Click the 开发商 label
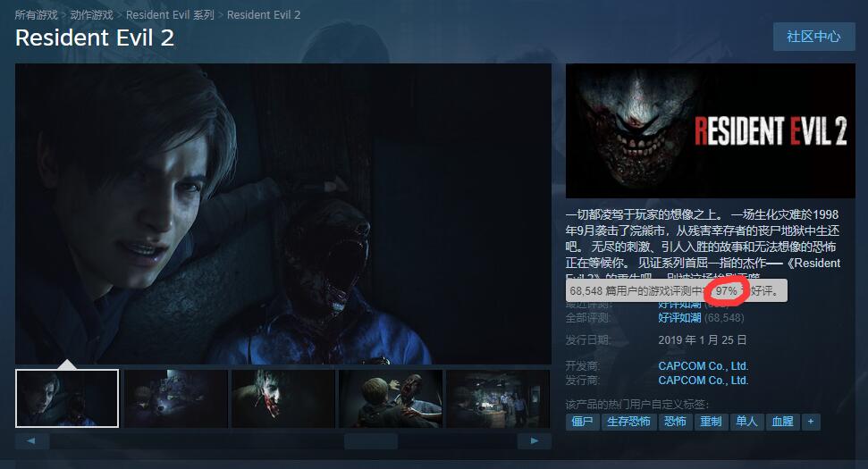Image resolution: width=868 pixels, height=469 pixels. [x=583, y=365]
